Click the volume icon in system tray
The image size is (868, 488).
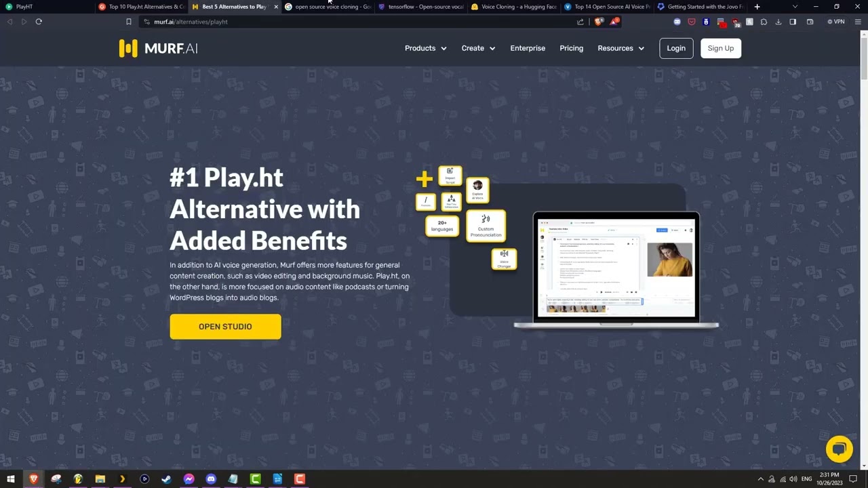pos(793,479)
